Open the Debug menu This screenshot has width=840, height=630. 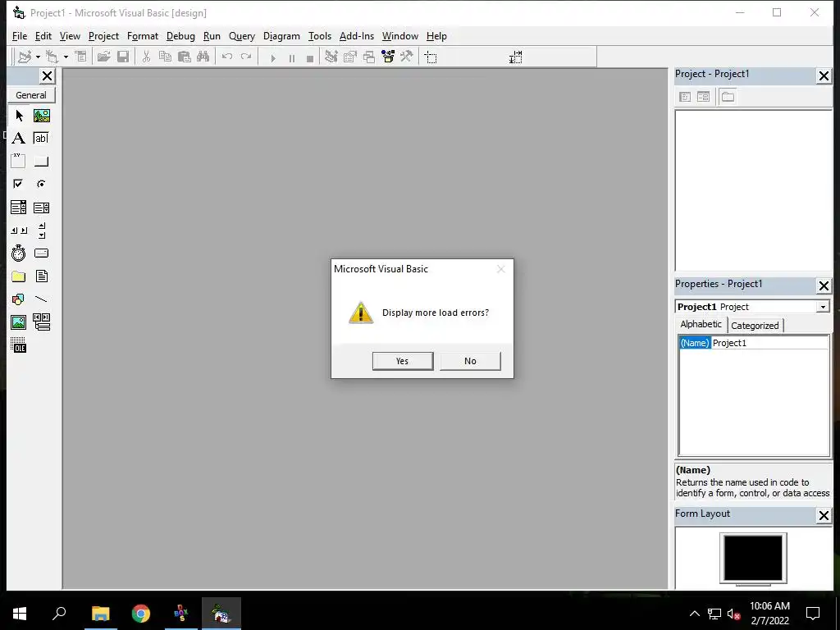pos(180,36)
